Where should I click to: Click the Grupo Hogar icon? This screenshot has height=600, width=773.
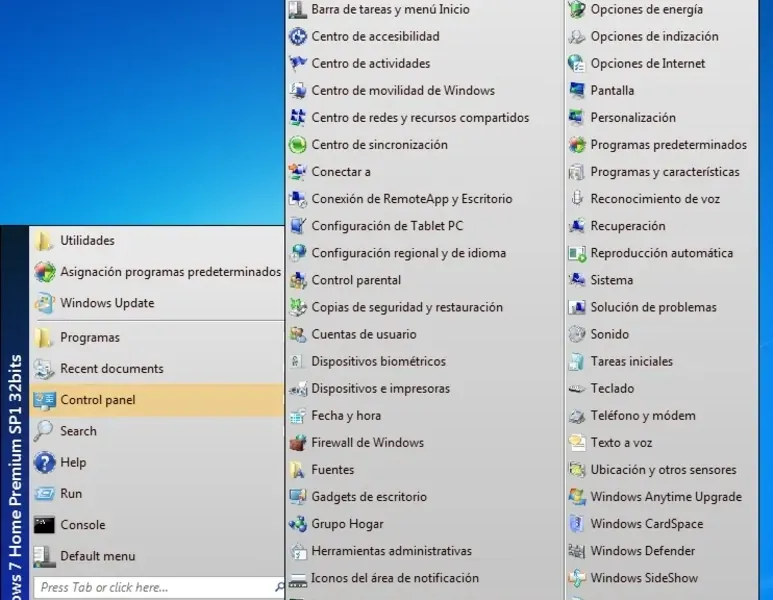[x=298, y=524]
